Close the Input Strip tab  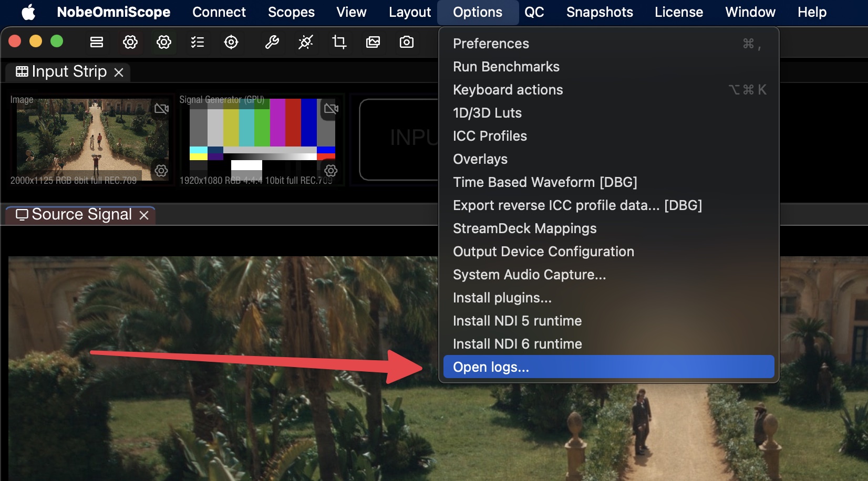click(x=119, y=72)
